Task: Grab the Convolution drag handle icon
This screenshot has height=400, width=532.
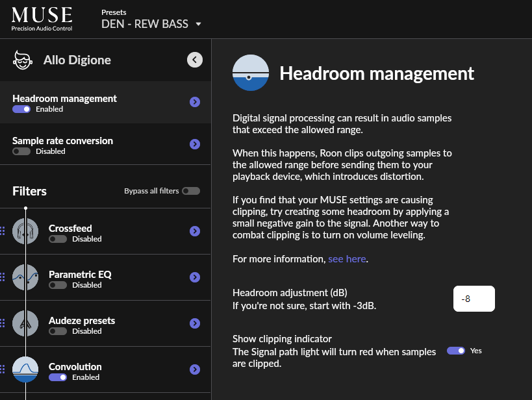Action: (x=3, y=369)
